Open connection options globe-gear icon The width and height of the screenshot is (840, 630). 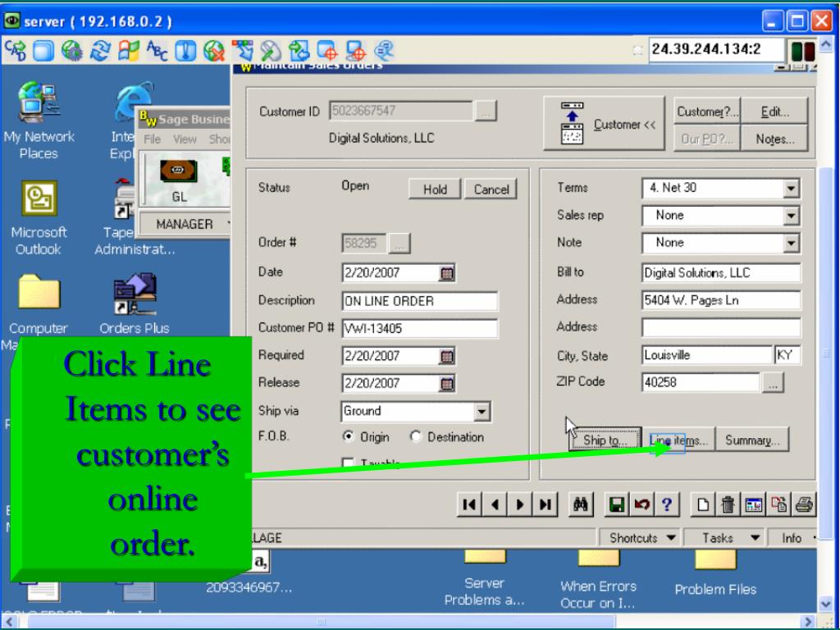point(72,51)
